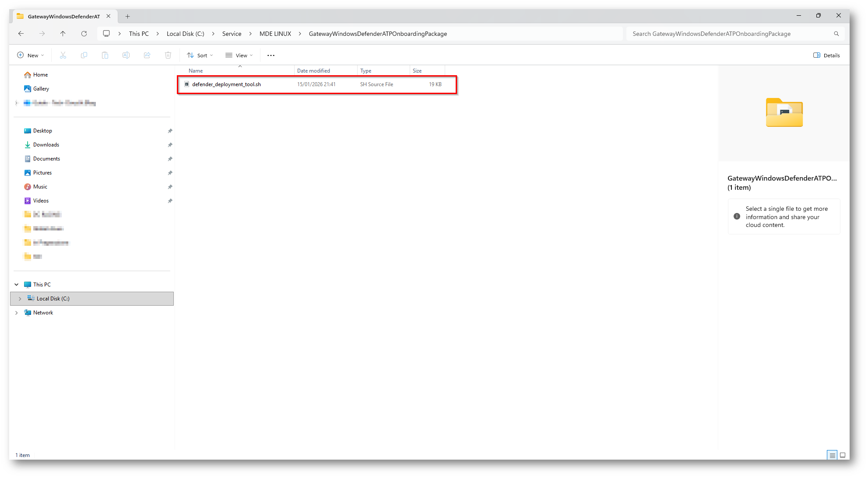This screenshot has width=868, height=478.
Task: Expand the Network tree node
Action: point(17,313)
